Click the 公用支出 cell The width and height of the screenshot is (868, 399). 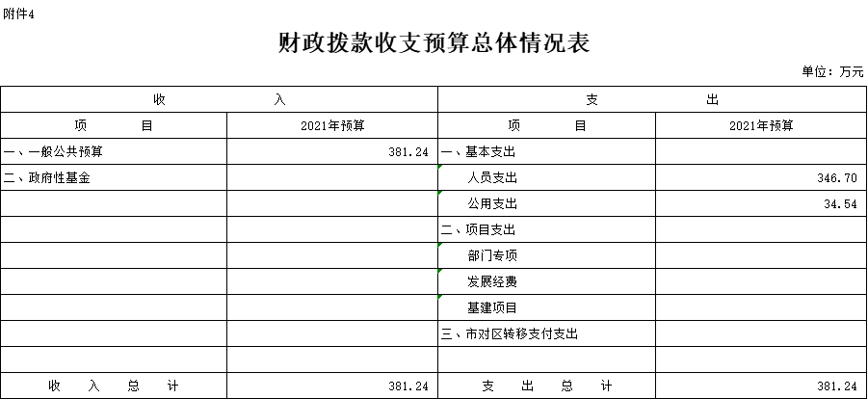click(x=547, y=204)
